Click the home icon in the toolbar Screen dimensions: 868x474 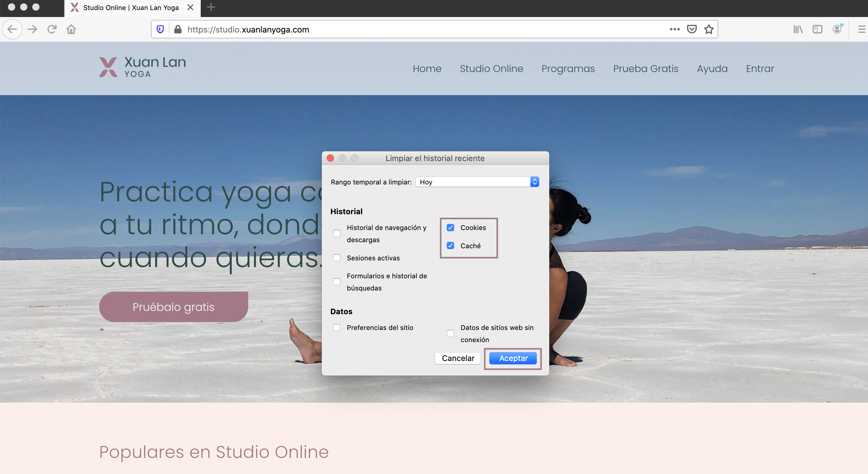[71, 29]
